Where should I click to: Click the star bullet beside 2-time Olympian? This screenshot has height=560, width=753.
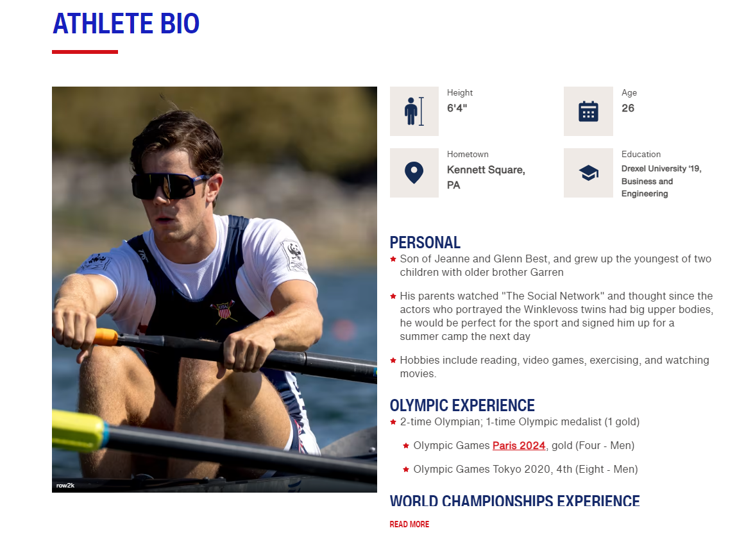(x=393, y=422)
